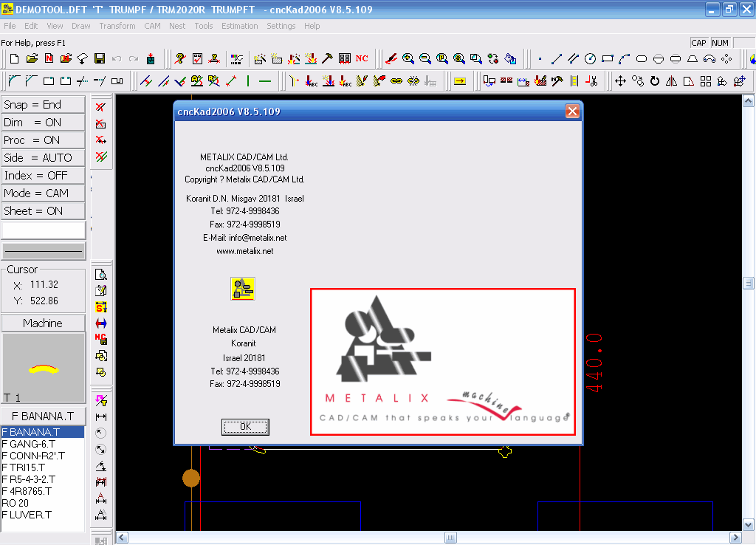Zoom out with the minus magnifier icon
Image resolution: width=756 pixels, height=545 pixels.
tap(425, 58)
